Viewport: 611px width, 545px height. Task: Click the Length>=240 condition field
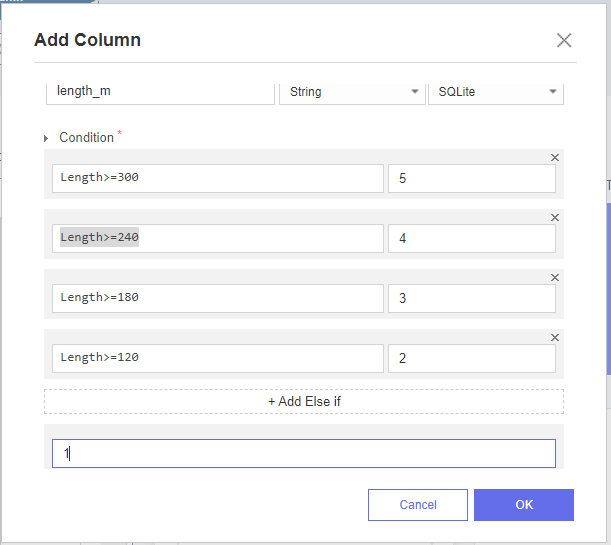pyautogui.click(x=217, y=238)
